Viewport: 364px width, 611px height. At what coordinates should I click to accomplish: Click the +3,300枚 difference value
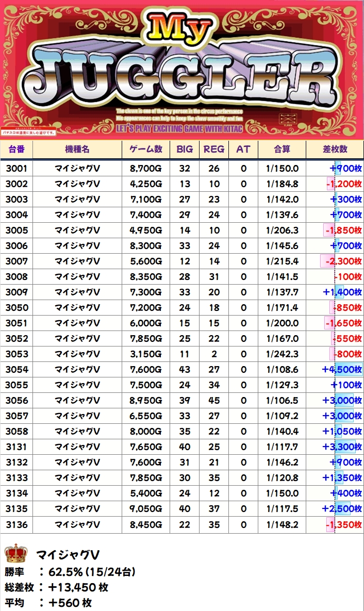click(342, 447)
